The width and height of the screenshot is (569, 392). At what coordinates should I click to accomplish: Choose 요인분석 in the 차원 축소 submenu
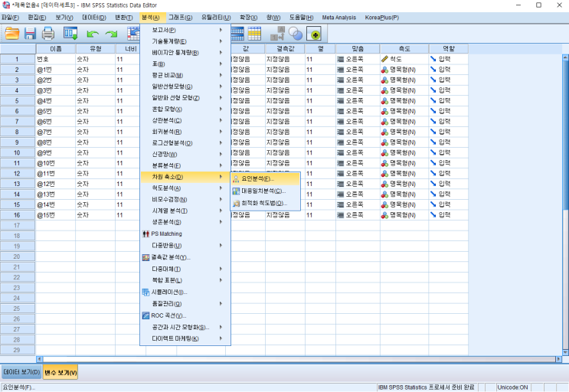(x=265, y=179)
